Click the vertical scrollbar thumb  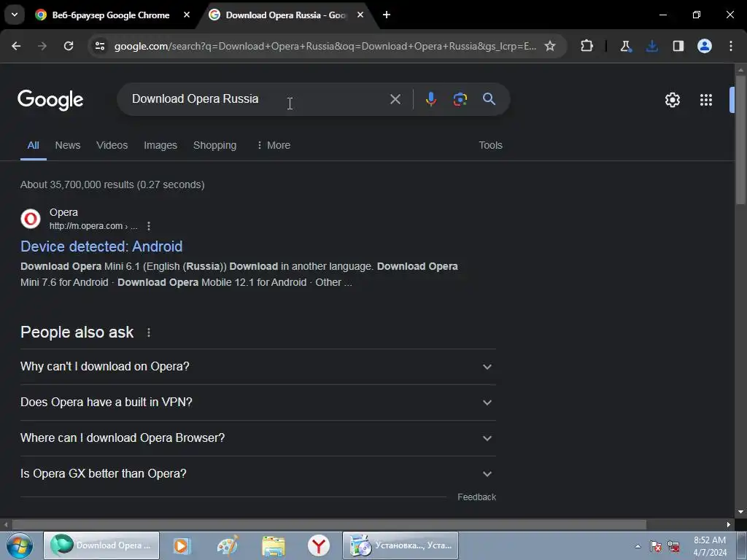[x=740, y=139]
